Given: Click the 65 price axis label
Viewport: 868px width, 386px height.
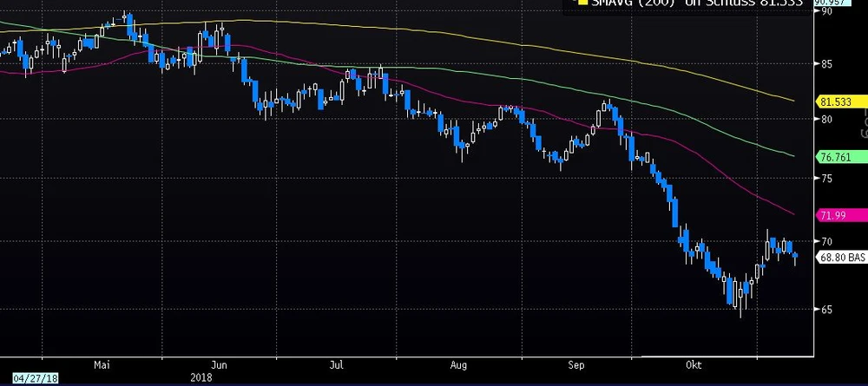Looking at the screenshot, I should tap(825, 310).
